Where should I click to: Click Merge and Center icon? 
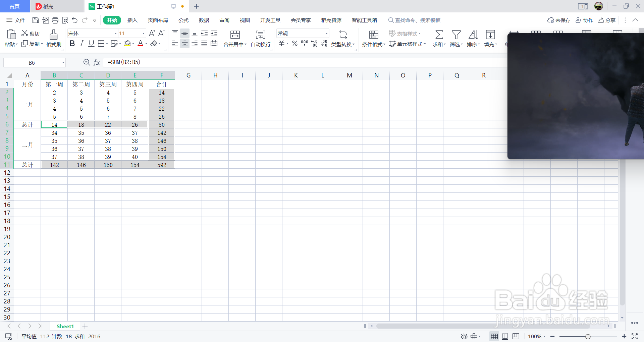pyautogui.click(x=235, y=35)
